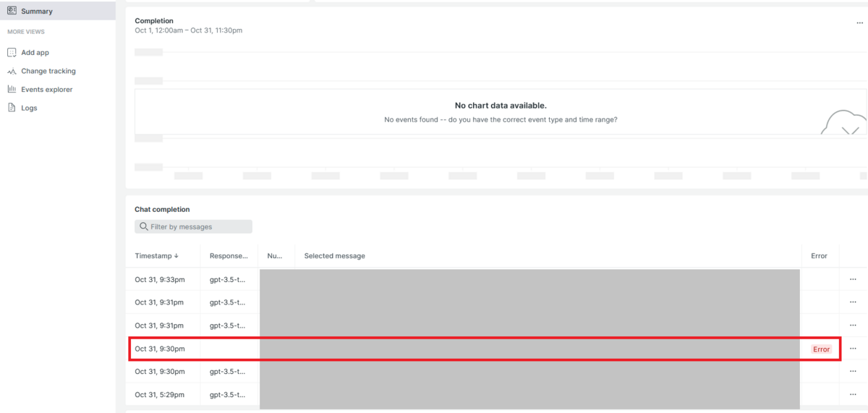Click the red Error badge
The width and height of the screenshot is (868, 413).
click(x=821, y=349)
